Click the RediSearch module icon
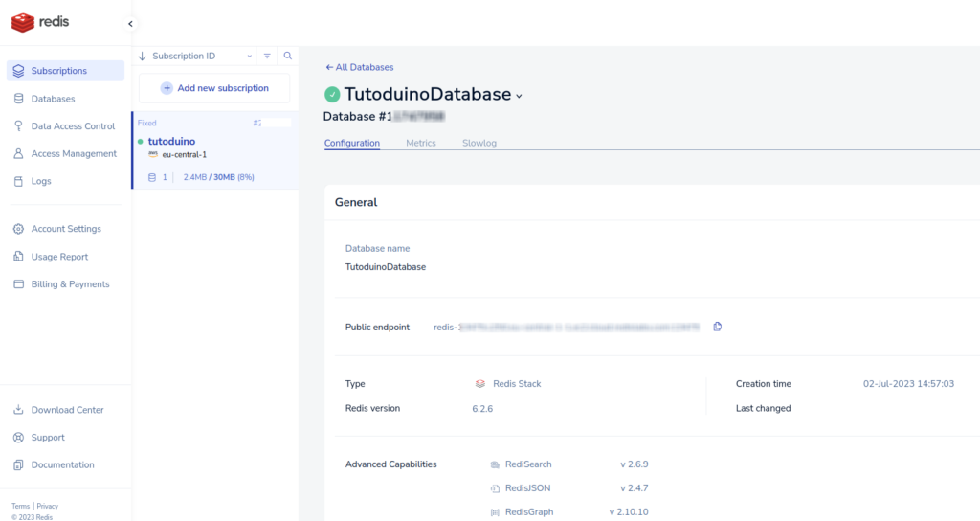 click(x=495, y=464)
